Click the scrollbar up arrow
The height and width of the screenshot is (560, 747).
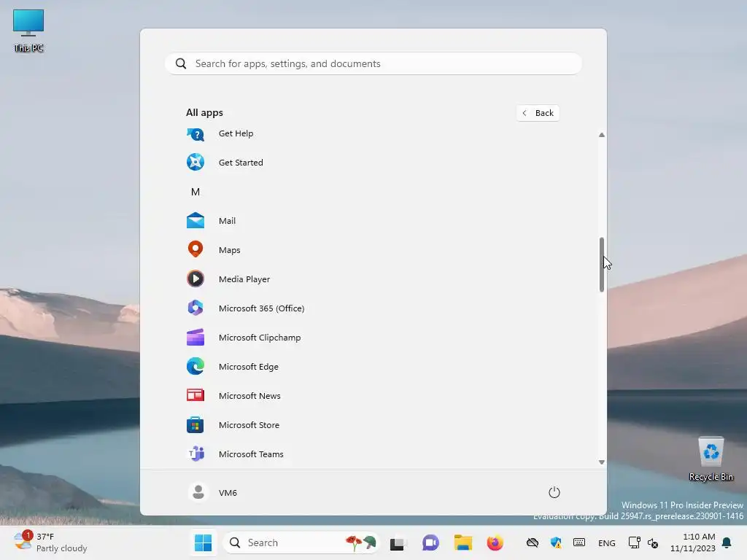(602, 135)
